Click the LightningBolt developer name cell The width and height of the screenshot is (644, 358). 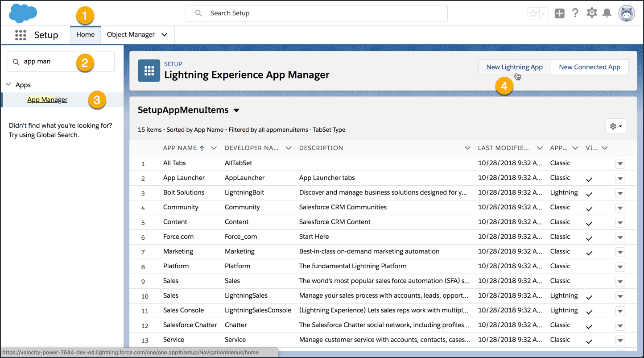coord(244,192)
